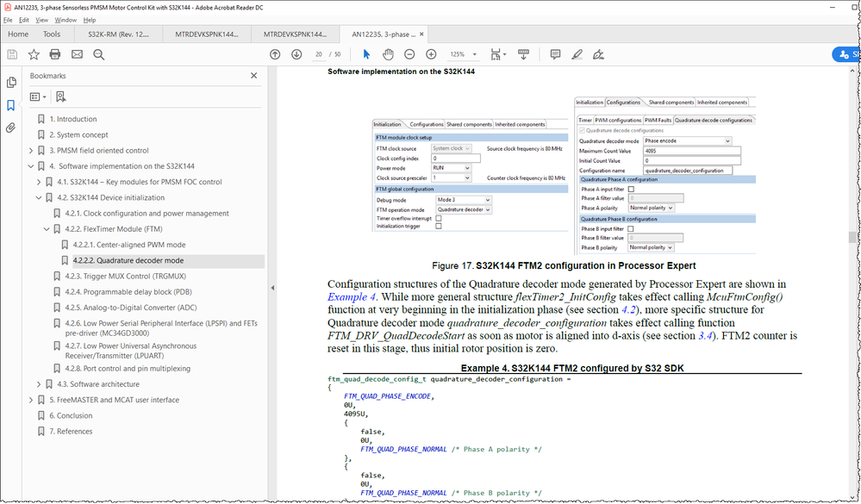Screen dimensions: 861x504
Task: Follow the section 4.2 cross-reference link
Action: tap(628, 309)
